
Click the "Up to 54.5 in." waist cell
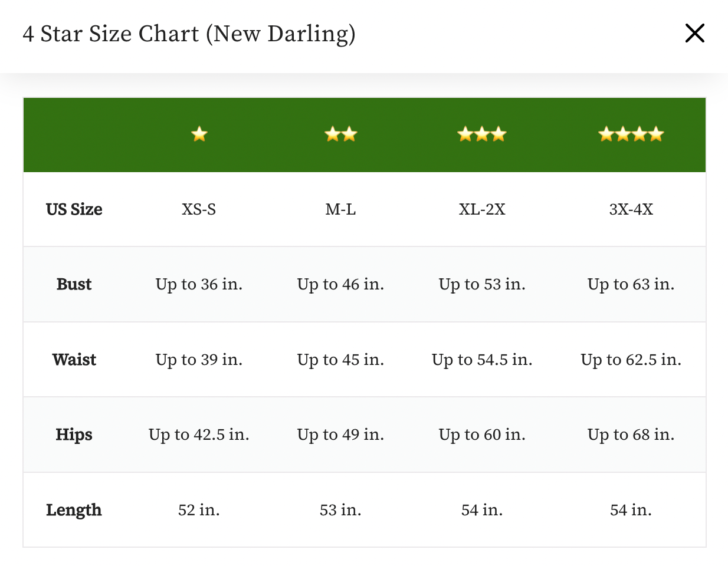[x=482, y=360]
